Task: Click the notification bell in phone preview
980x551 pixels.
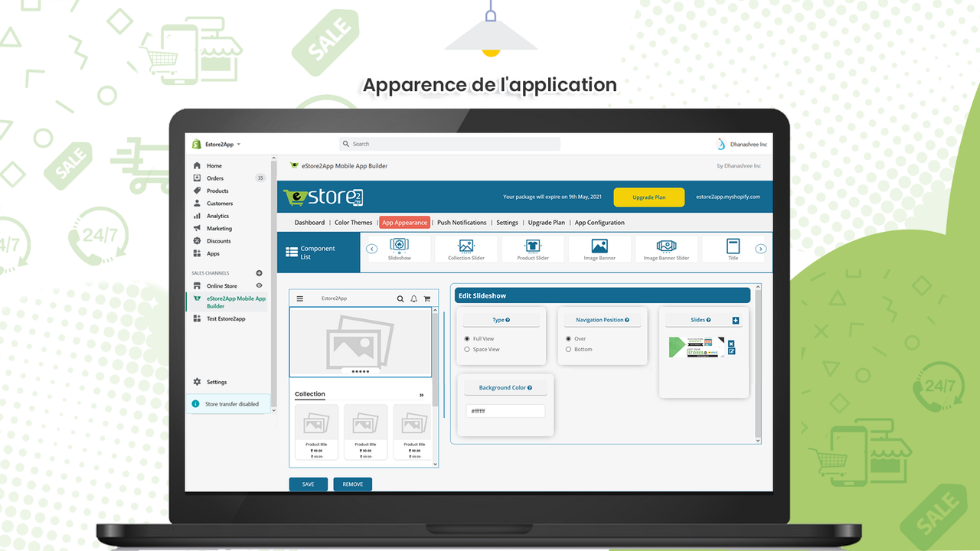Action: (x=414, y=298)
